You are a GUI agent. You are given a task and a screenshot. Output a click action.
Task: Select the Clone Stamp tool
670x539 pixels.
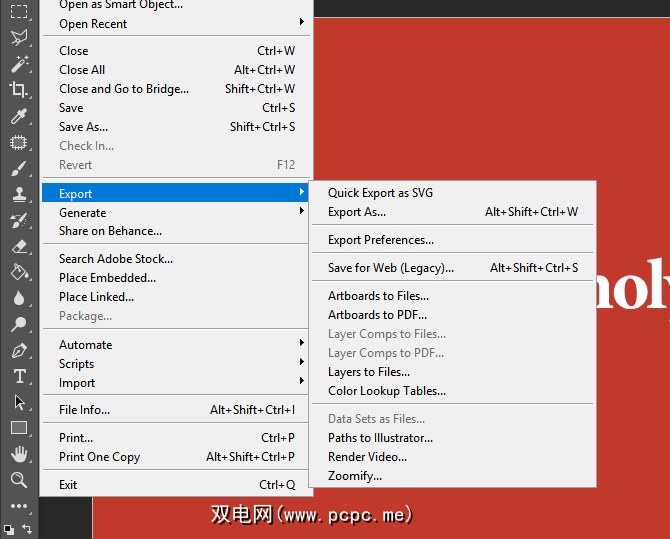(19, 194)
